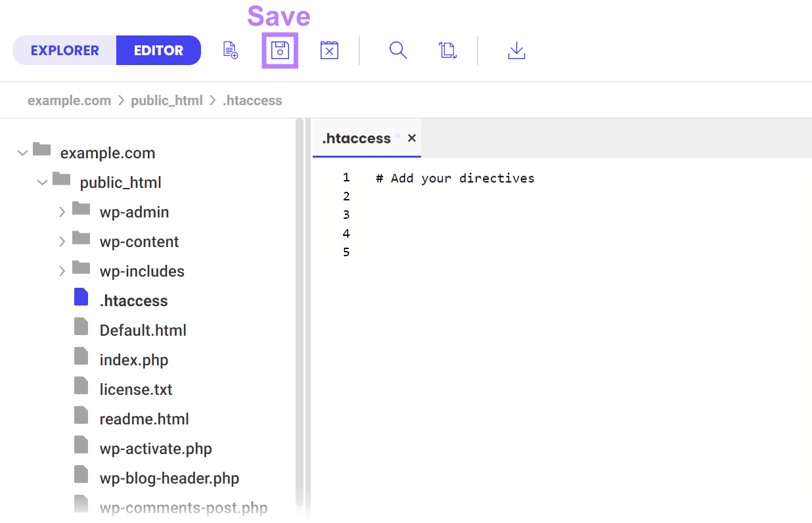This screenshot has height=523, width=812.
Task: Click the Discard file icon
Action: point(328,50)
